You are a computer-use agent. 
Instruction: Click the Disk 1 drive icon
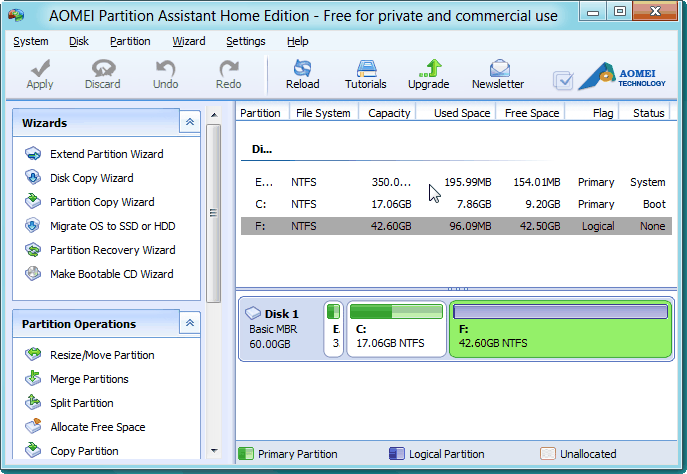253,313
